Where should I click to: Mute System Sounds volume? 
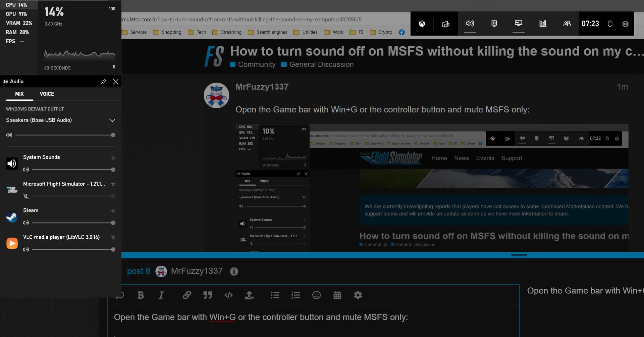click(26, 170)
